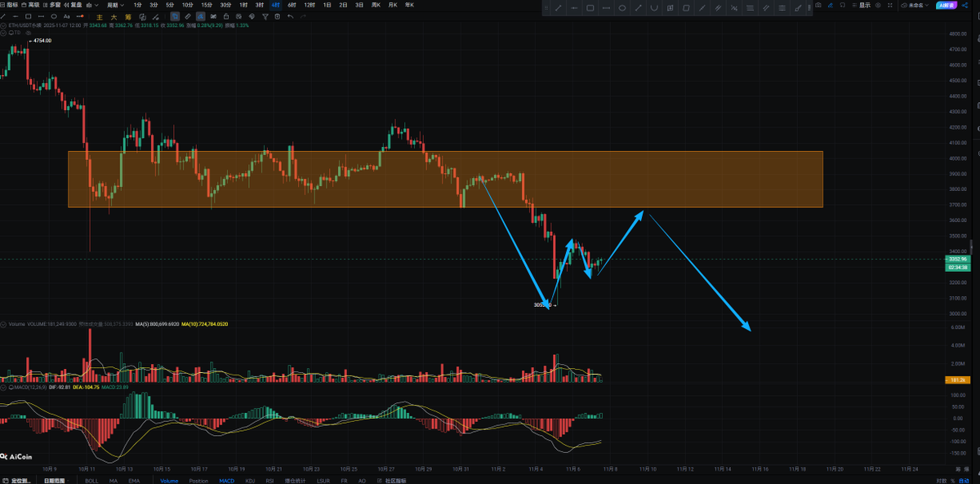Collapse the MACD indicator panel
Screen dimensions: 980x484
click(3, 387)
